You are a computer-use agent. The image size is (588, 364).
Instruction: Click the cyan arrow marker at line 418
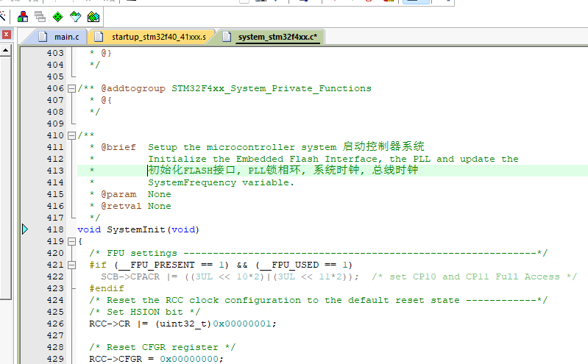tap(25, 229)
